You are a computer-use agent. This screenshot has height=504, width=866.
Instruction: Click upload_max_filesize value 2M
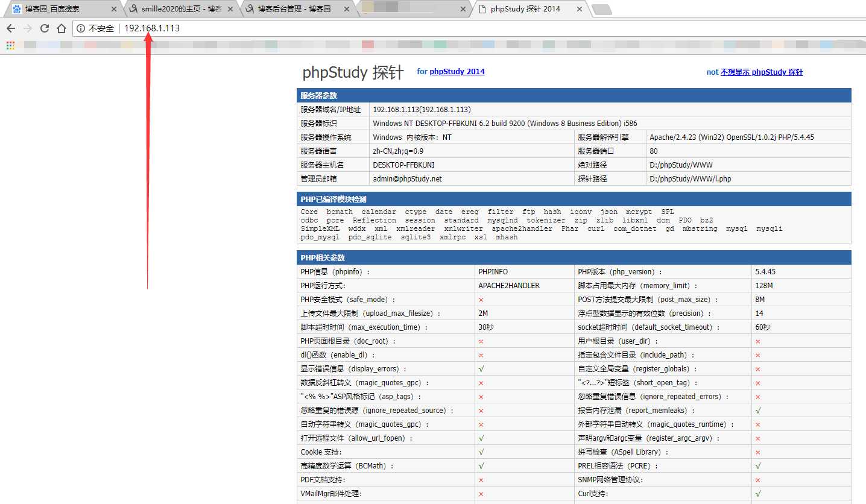click(483, 313)
